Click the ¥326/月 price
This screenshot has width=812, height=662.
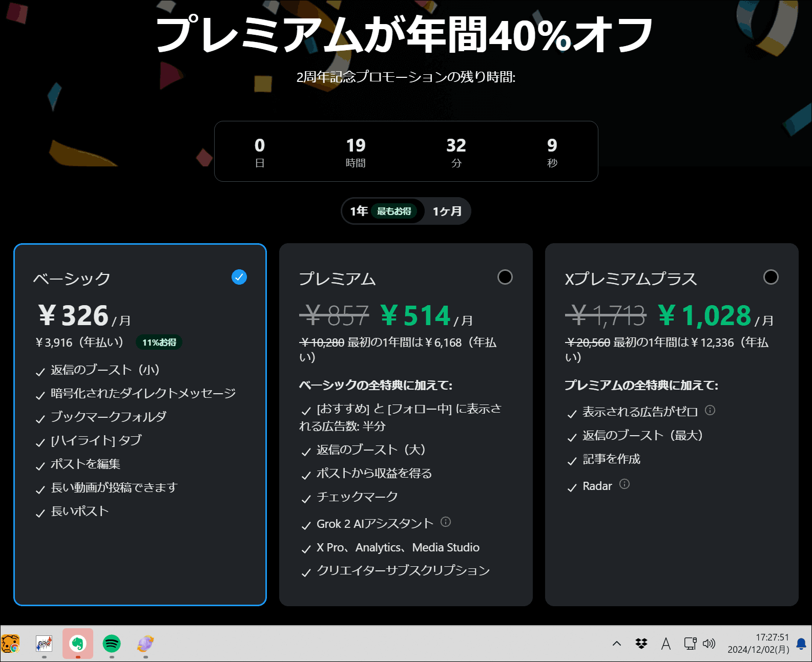84,315
